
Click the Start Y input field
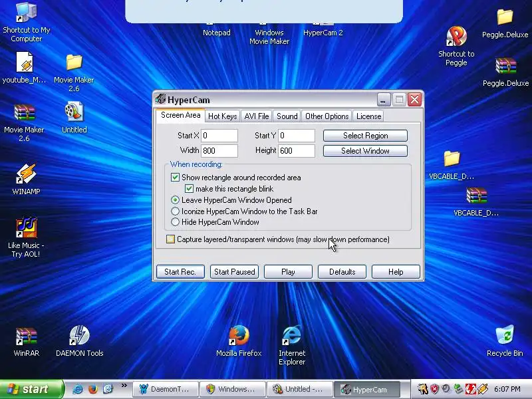pos(297,136)
